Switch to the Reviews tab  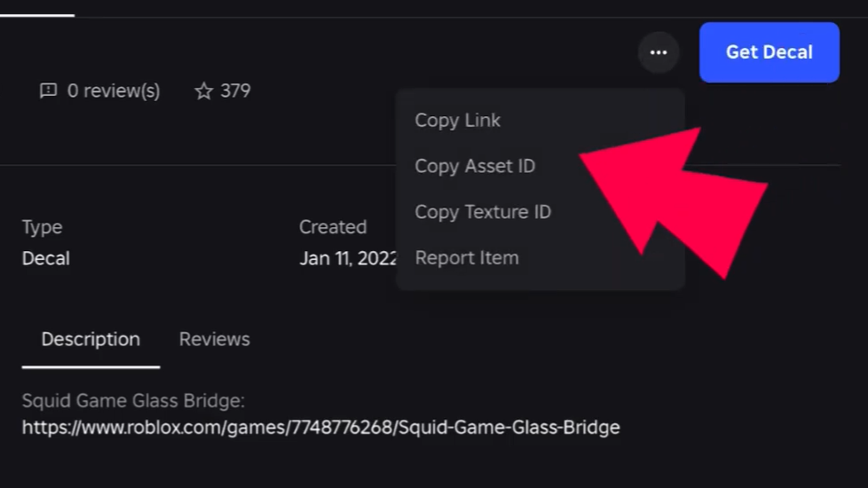coord(214,339)
